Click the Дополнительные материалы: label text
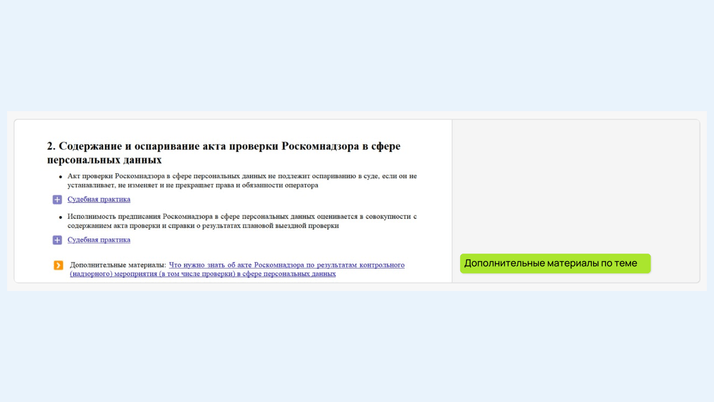 118,265
